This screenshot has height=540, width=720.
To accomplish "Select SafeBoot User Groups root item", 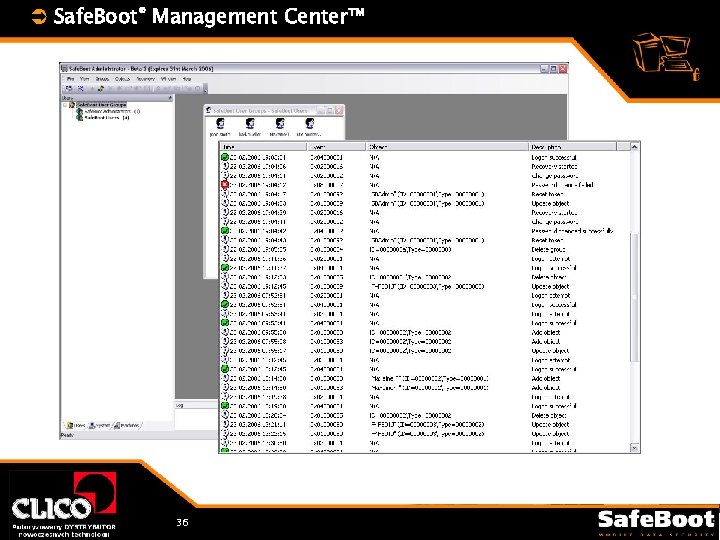I will (101, 105).
